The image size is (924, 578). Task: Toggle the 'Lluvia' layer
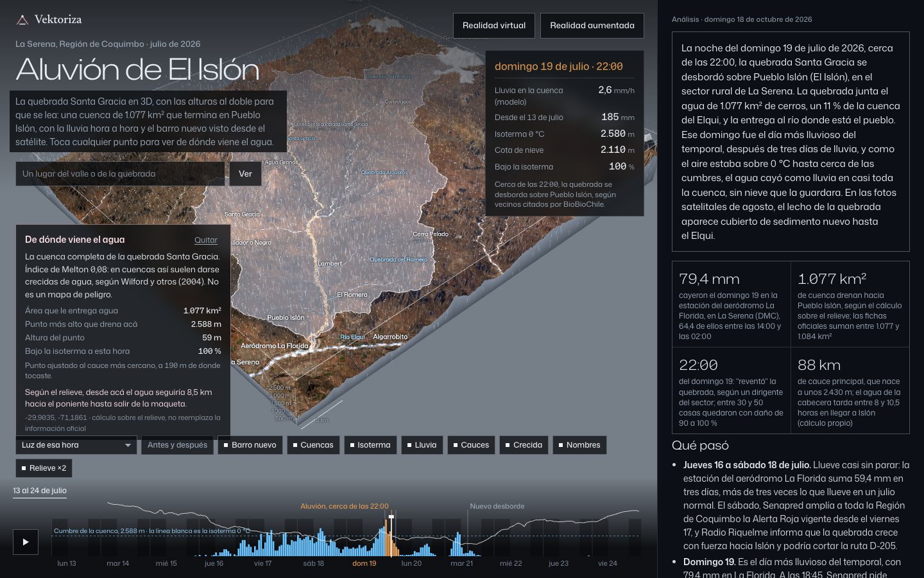(x=422, y=445)
